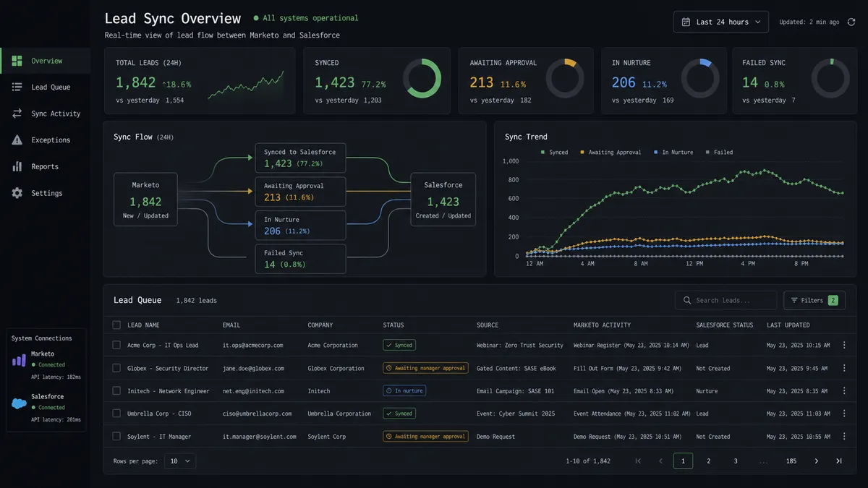This screenshot has width=868, height=488.
Task: Click the Marketo logo in System Connections
Action: tap(19, 359)
